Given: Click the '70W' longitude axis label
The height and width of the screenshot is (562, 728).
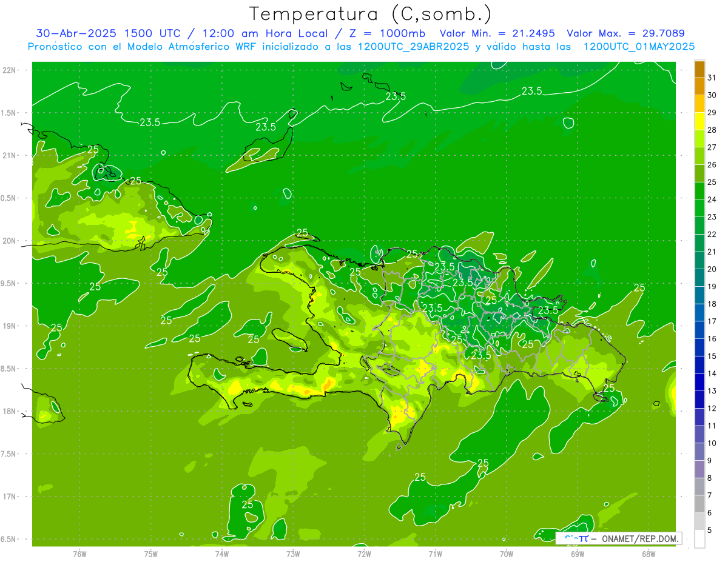Looking at the screenshot, I should (x=507, y=554).
